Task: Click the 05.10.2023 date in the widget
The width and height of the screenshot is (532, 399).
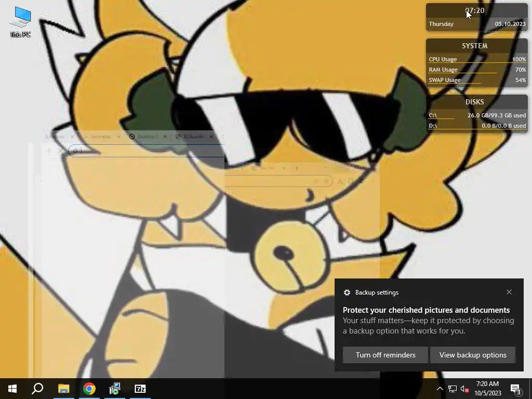Action: tap(510, 24)
